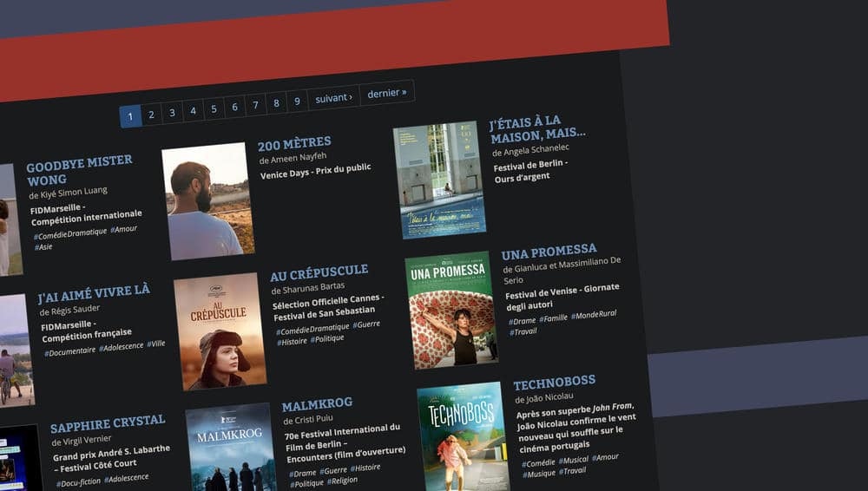Go to pagination page 8
The width and height of the screenshot is (868, 491).
click(x=276, y=103)
